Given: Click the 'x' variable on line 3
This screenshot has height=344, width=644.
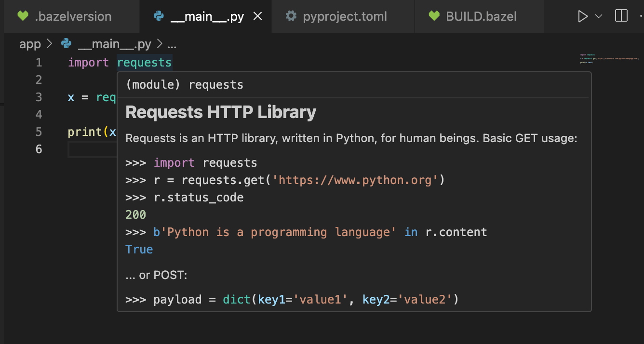Looking at the screenshot, I should pos(71,97).
